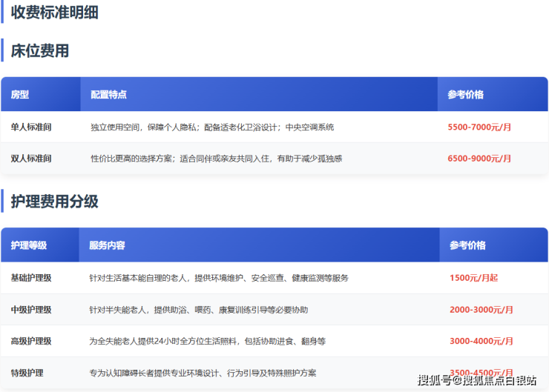The image size is (549, 392).
Task: Click the 2000-3000元/月 price
Action: point(481,310)
